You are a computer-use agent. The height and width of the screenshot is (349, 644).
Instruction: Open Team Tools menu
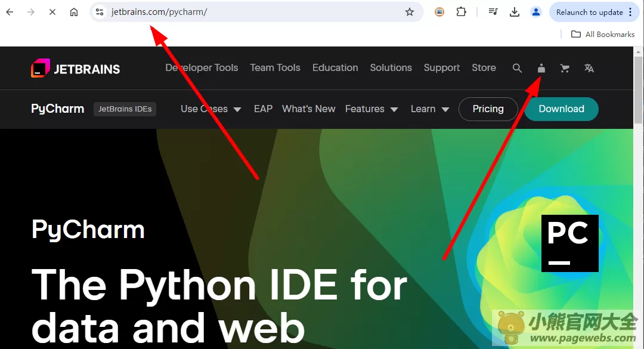point(275,68)
